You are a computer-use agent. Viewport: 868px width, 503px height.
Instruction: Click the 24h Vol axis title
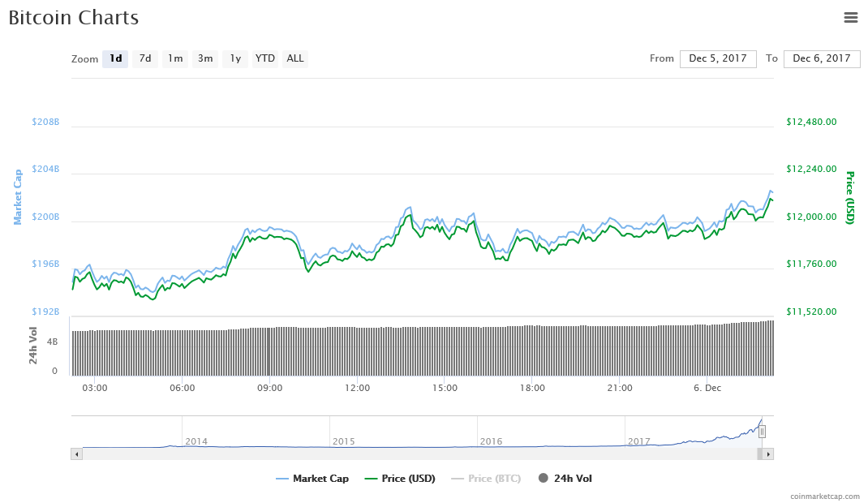pyautogui.click(x=33, y=346)
